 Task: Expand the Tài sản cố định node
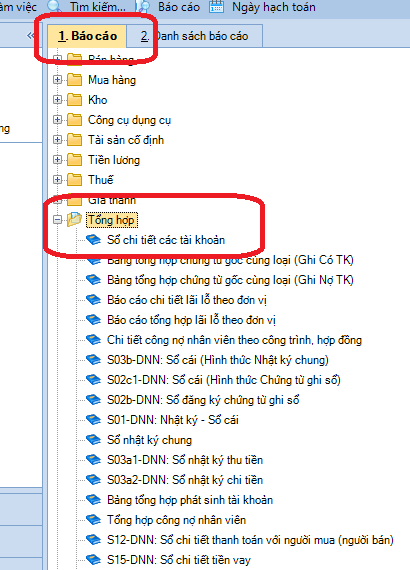[57, 139]
